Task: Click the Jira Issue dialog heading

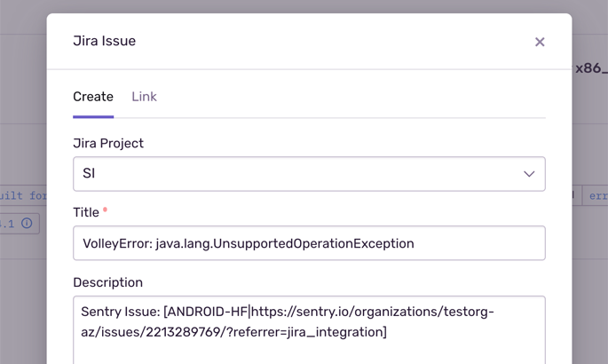Action: [104, 41]
